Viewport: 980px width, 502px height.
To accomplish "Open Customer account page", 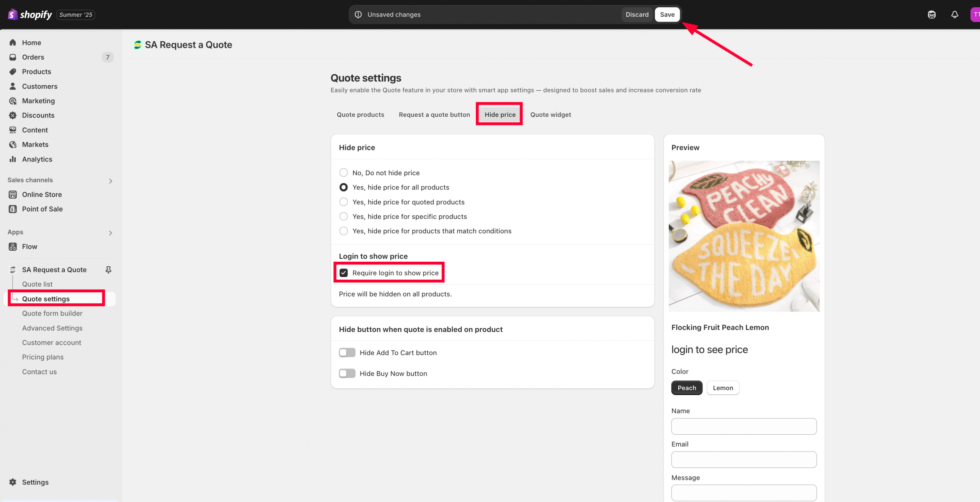I will tap(52, 342).
